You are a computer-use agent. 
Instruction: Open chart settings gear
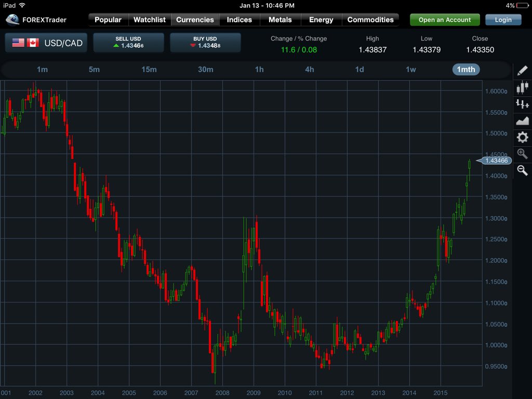click(x=523, y=137)
